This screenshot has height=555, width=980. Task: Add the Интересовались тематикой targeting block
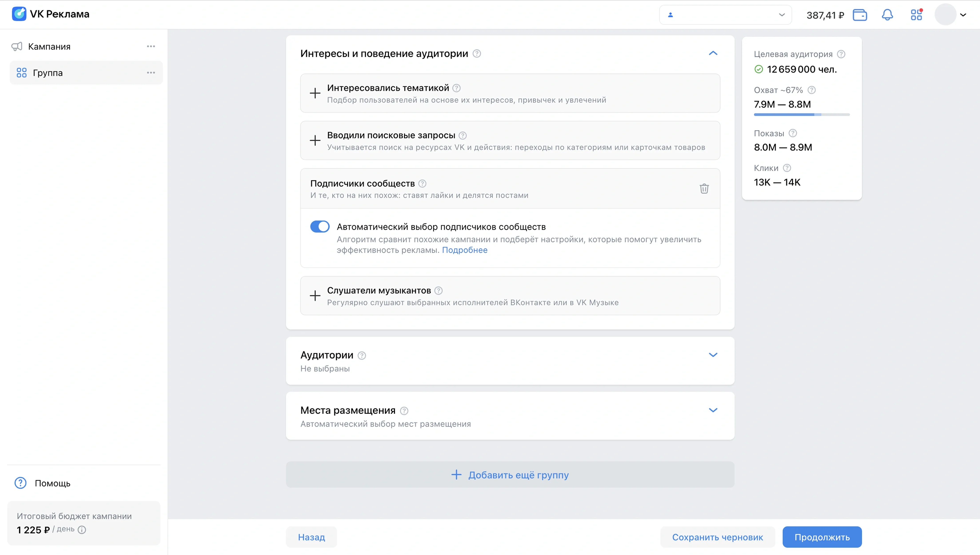pos(315,93)
